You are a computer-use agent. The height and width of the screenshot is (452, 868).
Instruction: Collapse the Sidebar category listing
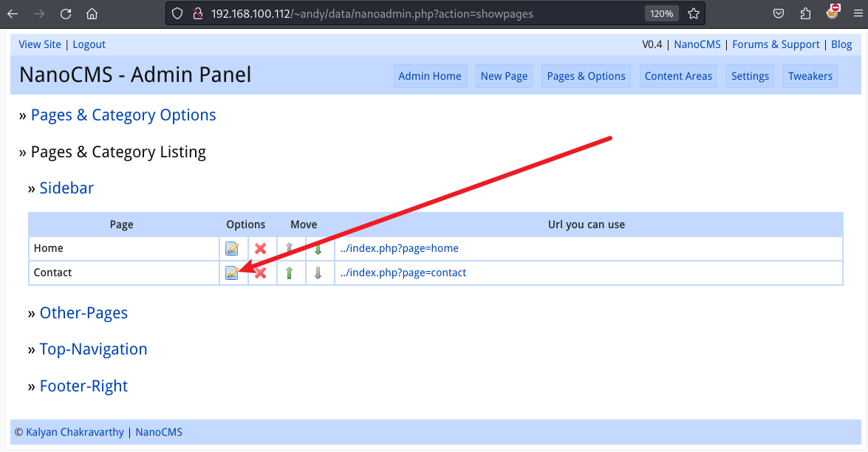pyautogui.click(x=66, y=188)
